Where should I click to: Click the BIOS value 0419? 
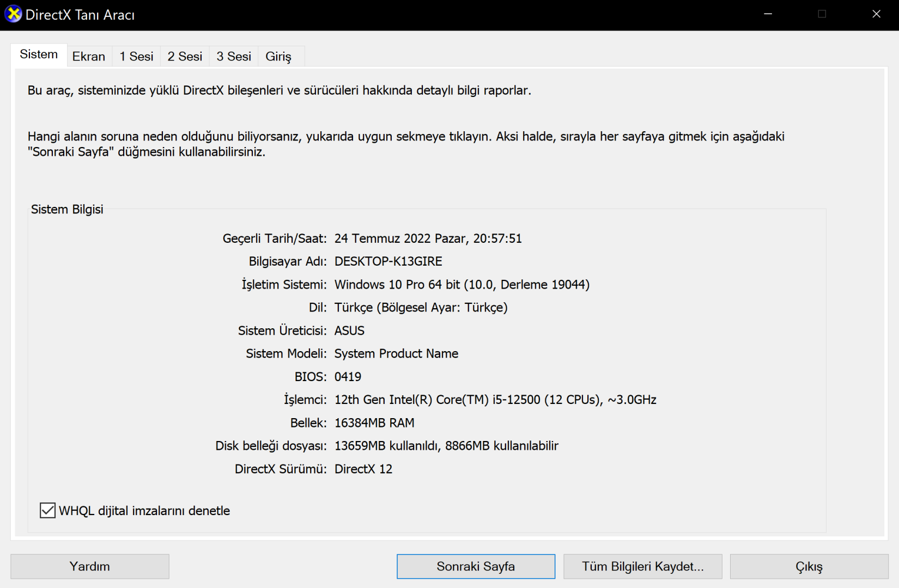pyautogui.click(x=348, y=377)
